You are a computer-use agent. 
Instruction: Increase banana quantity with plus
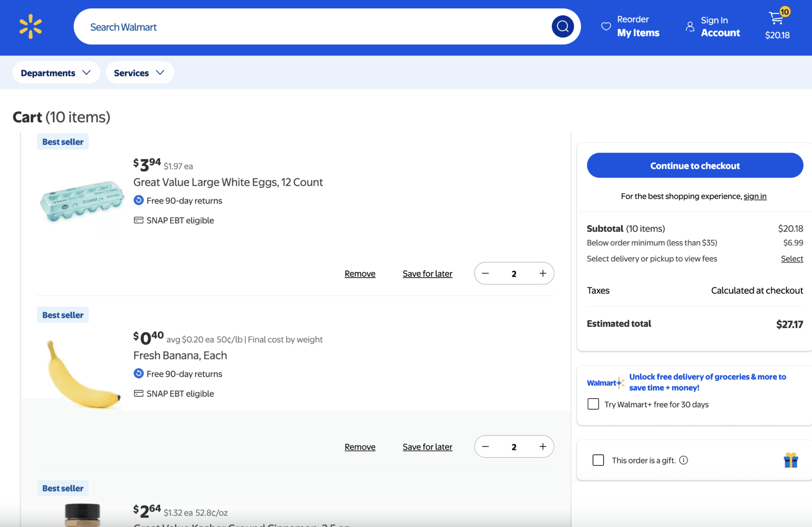[x=543, y=446]
